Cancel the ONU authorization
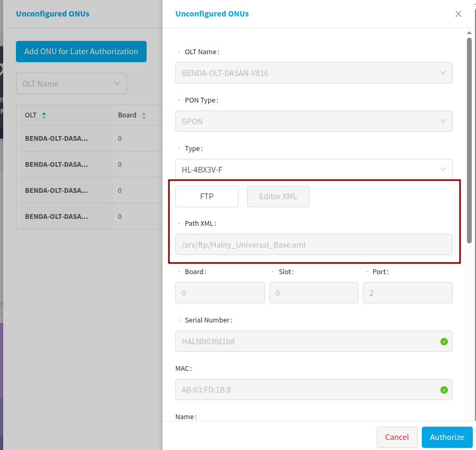 397,437
